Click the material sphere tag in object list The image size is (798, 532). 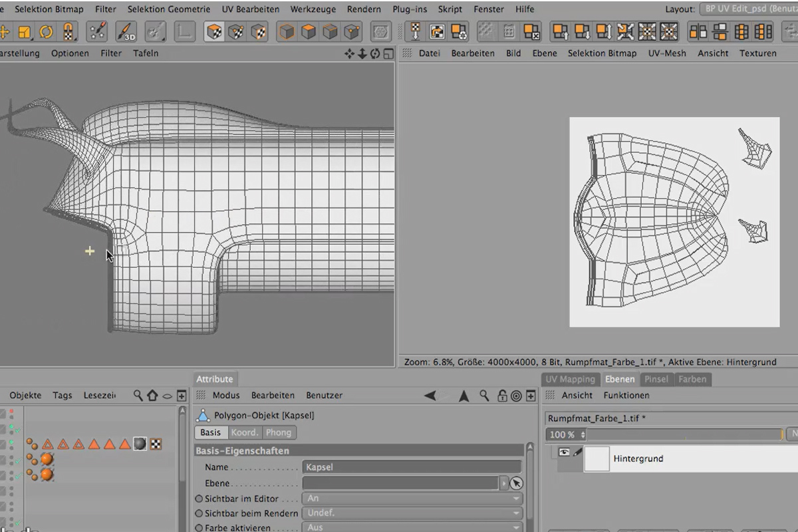click(x=140, y=444)
